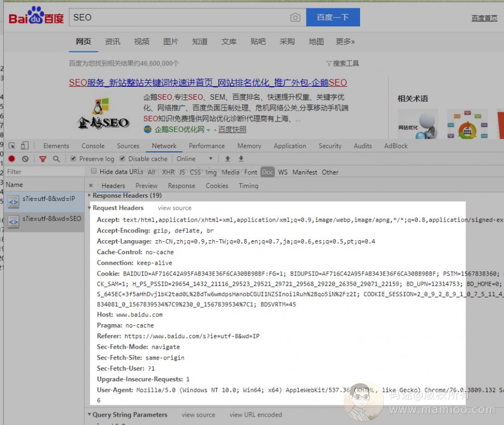Expand the Response Headers section
504x425 pixels.
click(89, 195)
